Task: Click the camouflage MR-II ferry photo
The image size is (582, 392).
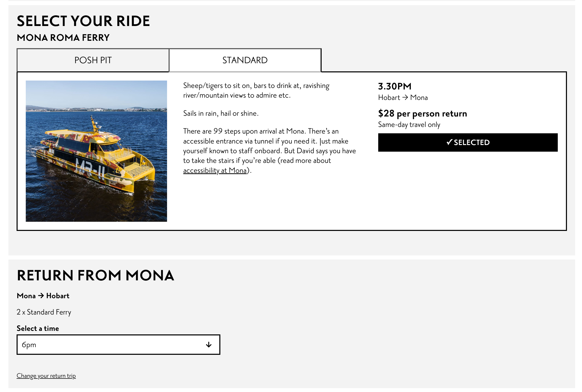Action: [96, 151]
